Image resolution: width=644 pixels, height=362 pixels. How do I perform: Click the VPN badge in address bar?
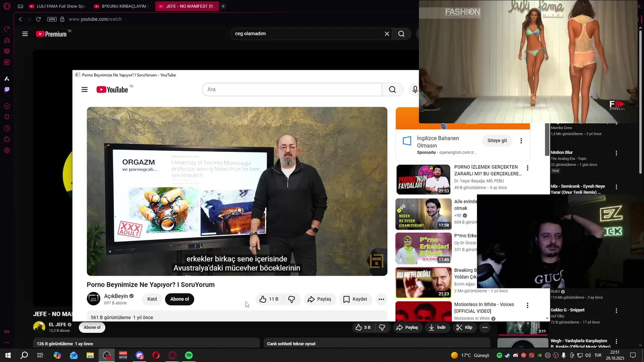point(52,19)
